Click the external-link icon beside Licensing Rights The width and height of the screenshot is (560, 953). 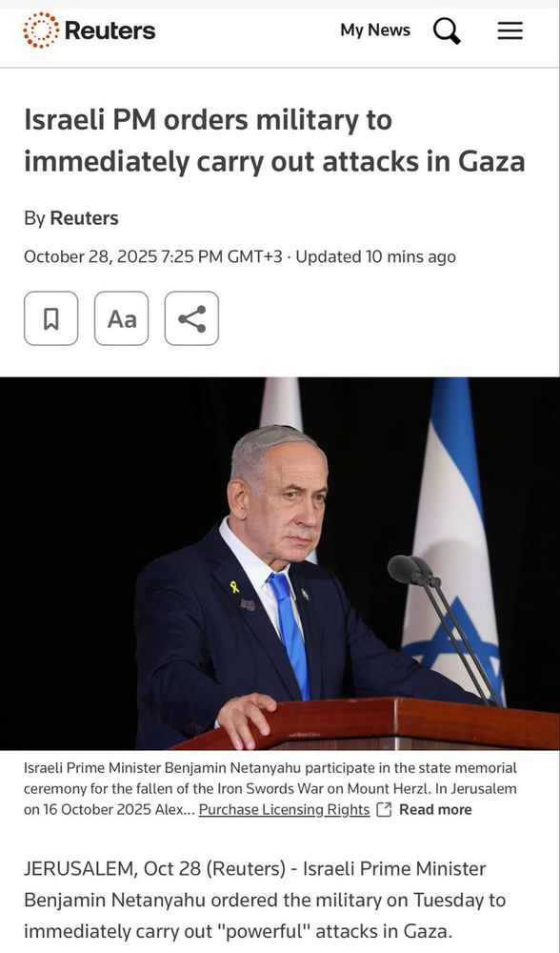[384, 809]
